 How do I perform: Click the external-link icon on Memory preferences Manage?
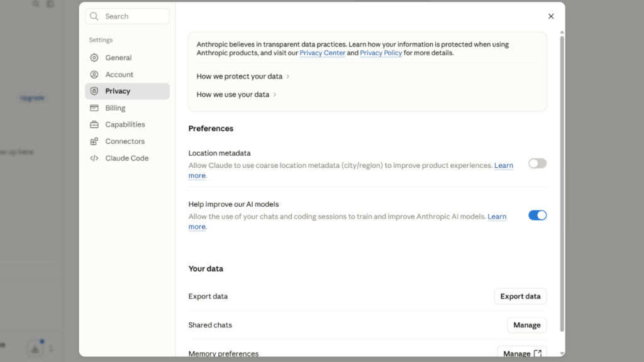tap(538, 353)
